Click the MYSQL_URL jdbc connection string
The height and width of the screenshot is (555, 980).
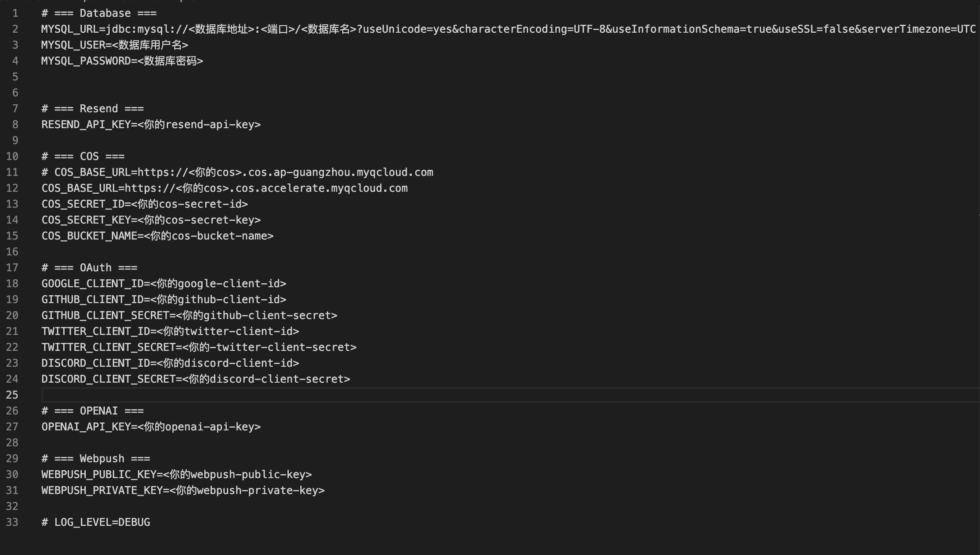click(509, 29)
